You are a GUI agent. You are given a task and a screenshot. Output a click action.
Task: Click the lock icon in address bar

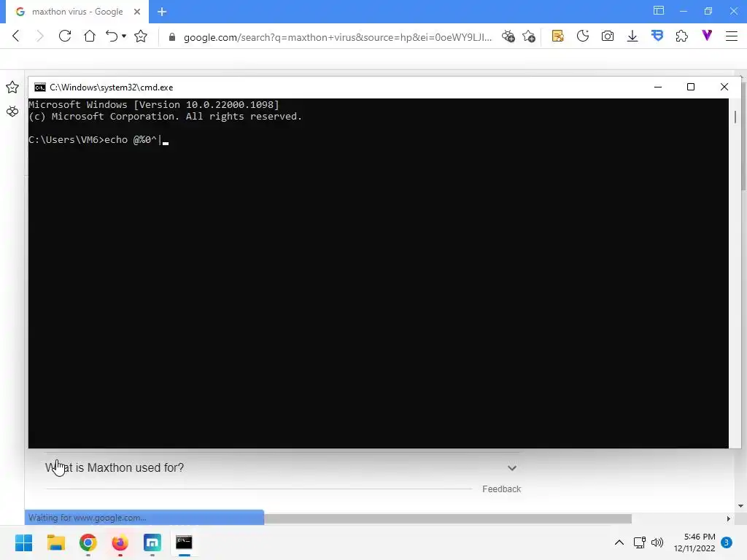tap(172, 36)
